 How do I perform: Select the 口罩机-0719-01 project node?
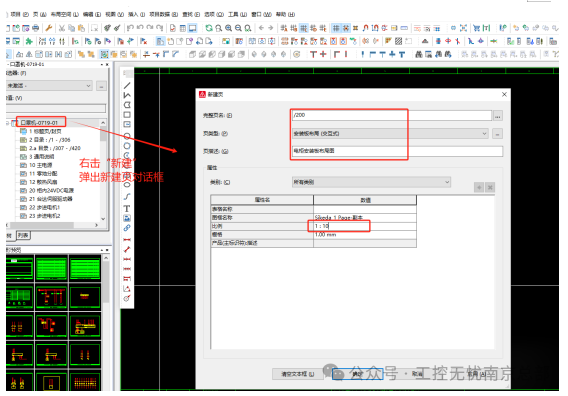(39, 123)
